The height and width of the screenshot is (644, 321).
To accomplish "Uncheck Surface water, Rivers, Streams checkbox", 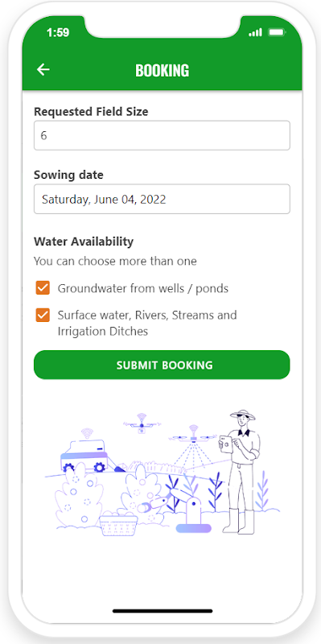I will (43, 315).
